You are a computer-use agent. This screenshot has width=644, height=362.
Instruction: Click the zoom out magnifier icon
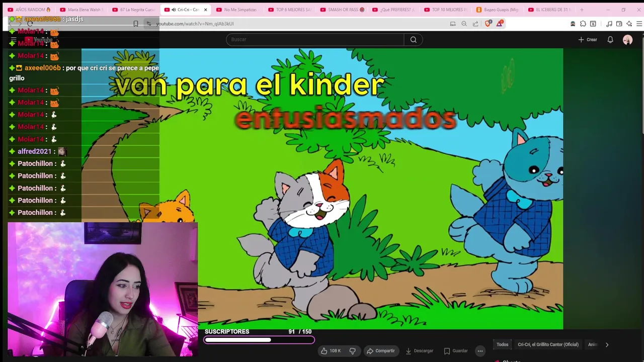464,24
